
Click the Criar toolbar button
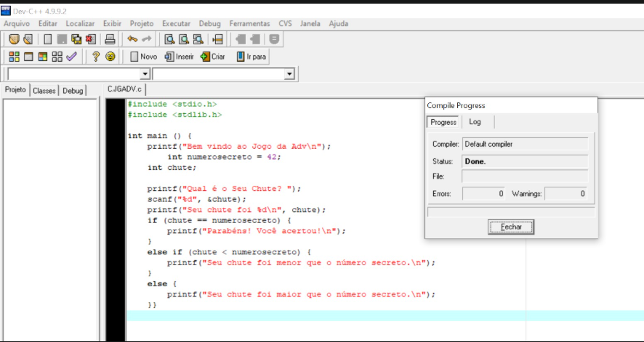click(x=213, y=57)
